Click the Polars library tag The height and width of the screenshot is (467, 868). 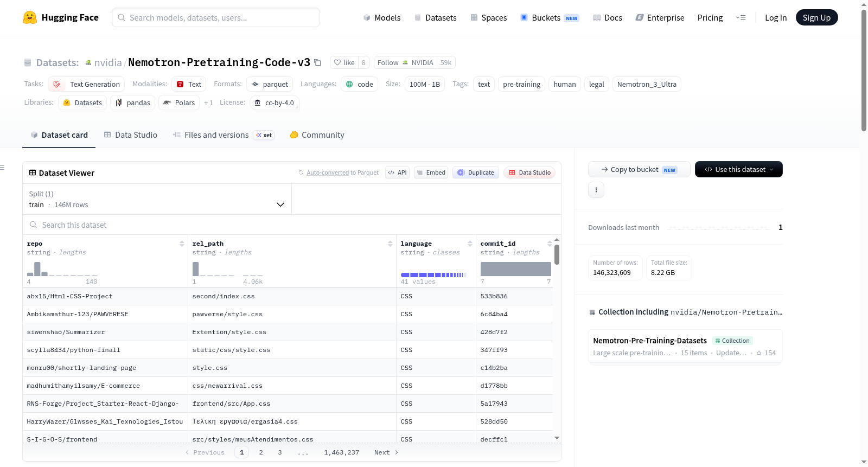pyautogui.click(x=179, y=103)
